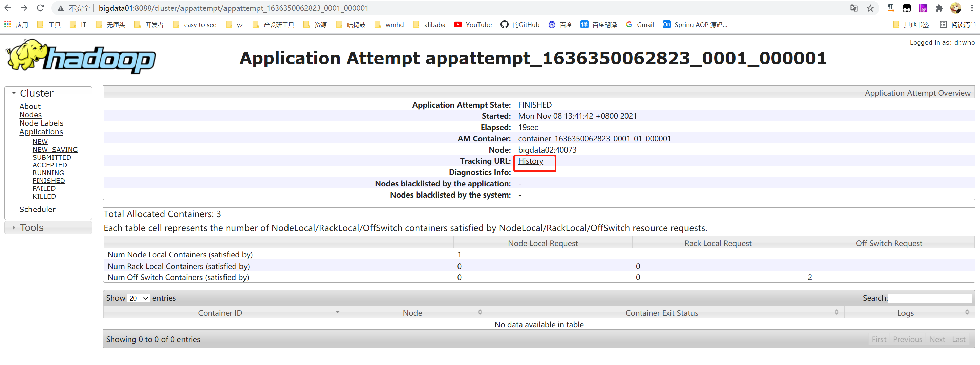Open the Applications link
Screen dimensions: 980x365
41,132
